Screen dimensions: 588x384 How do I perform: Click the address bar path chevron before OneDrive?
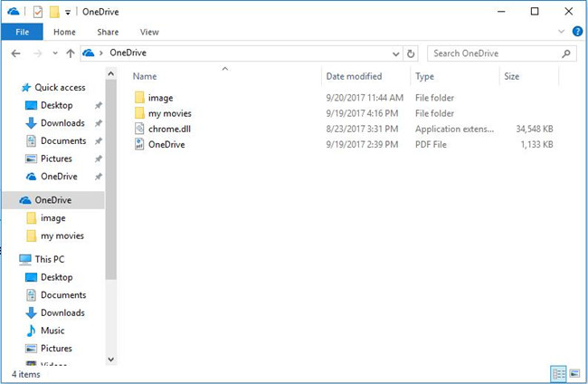[101, 53]
